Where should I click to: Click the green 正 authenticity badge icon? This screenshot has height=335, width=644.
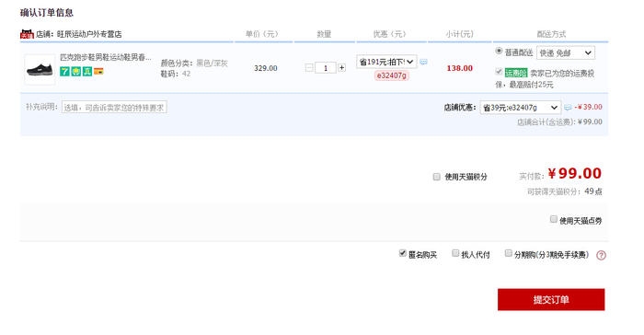pyautogui.click(x=87, y=72)
